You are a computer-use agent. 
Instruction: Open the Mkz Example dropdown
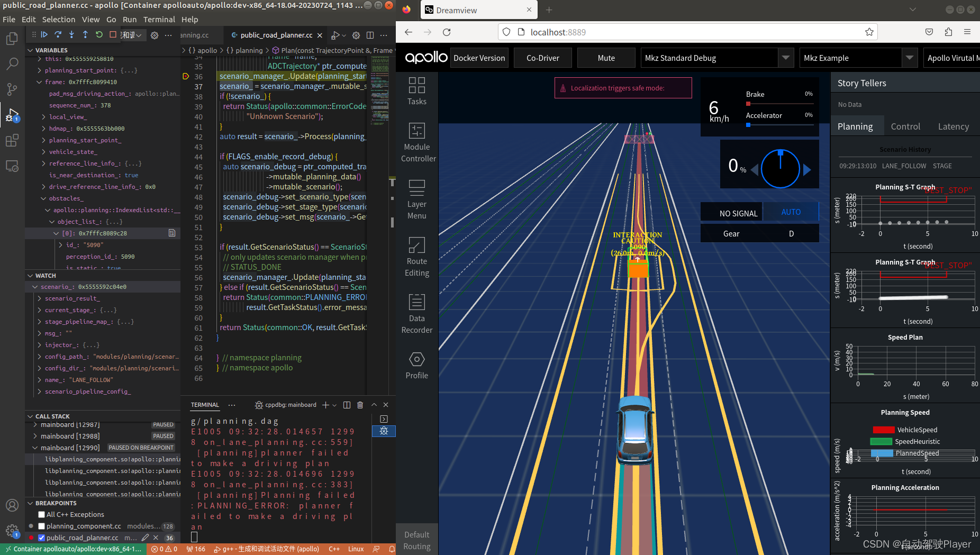[x=910, y=58]
